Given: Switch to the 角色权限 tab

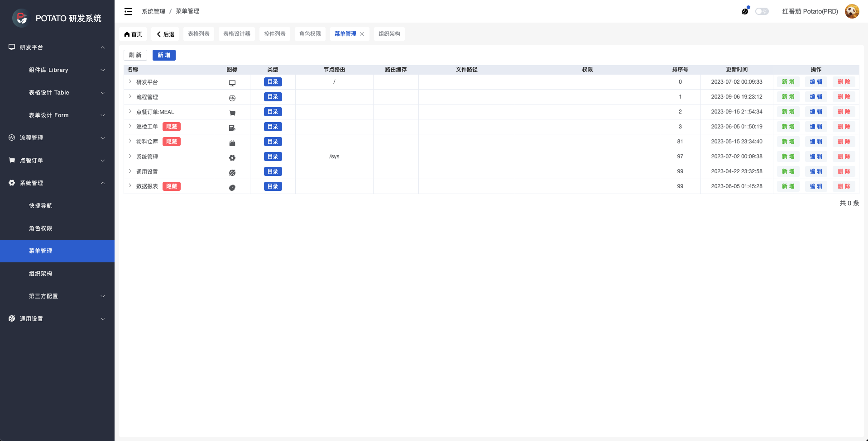Looking at the screenshot, I should [x=310, y=34].
